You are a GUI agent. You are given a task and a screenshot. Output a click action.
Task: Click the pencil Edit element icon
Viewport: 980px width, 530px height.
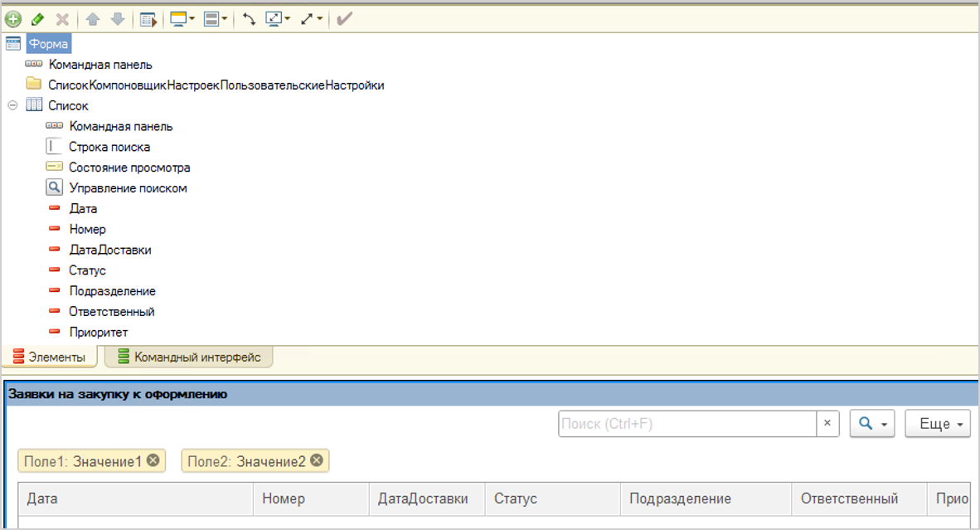37,18
